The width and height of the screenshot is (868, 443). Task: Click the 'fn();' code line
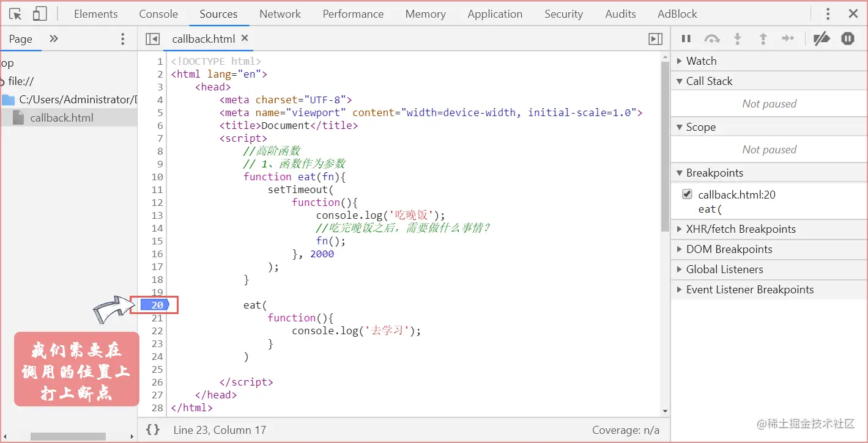331,241
